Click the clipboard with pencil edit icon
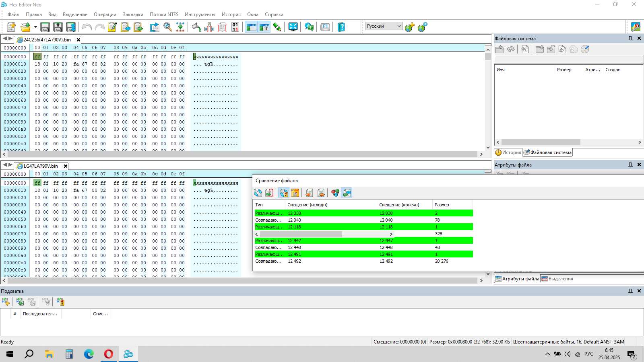The height and width of the screenshot is (362, 644). [x=112, y=27]
